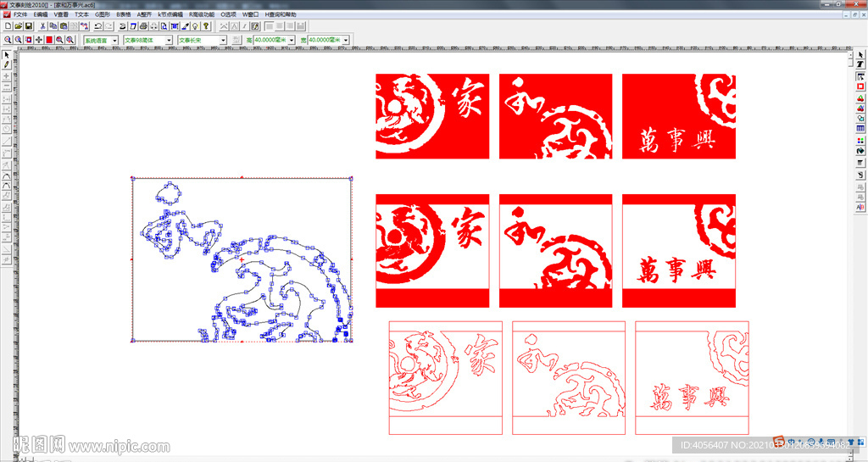Screen dimensions: 868x462
Task: Expand the height 40.0000毫米 dropdown arrow
Action: [292, 41]
